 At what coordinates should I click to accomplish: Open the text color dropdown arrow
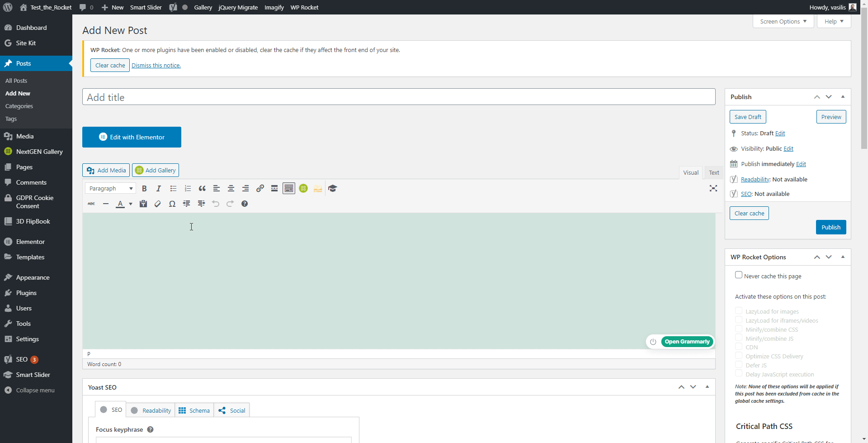(131, 204)
